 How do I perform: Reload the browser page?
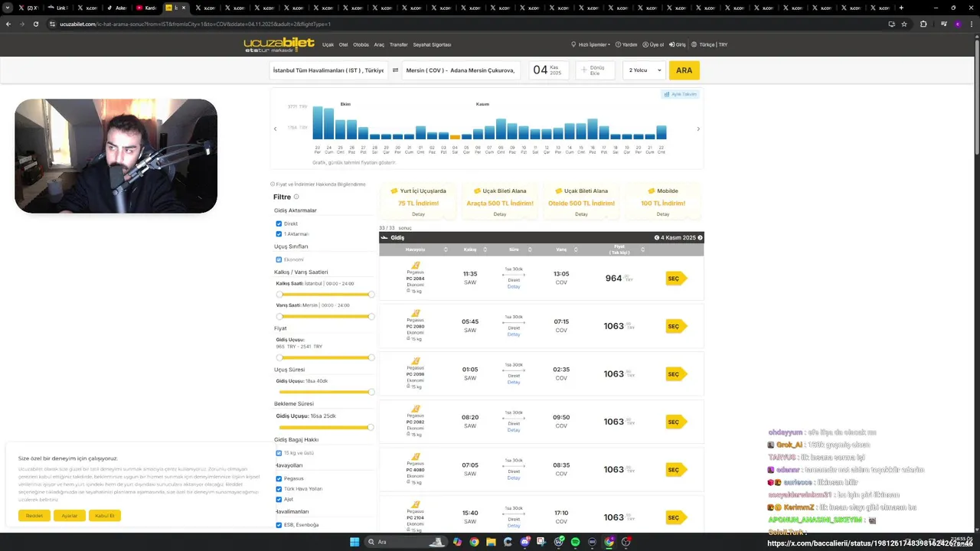[x=34, y=24]
